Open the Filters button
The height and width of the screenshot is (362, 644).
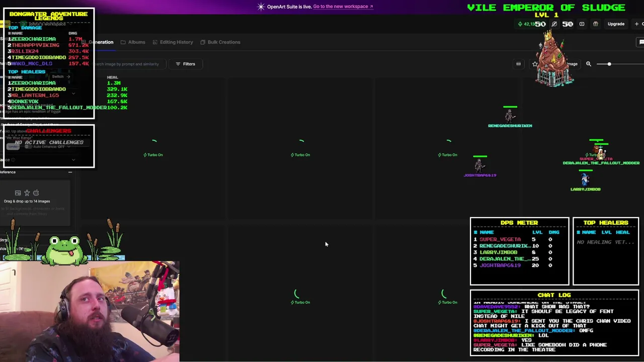point(185,64)
